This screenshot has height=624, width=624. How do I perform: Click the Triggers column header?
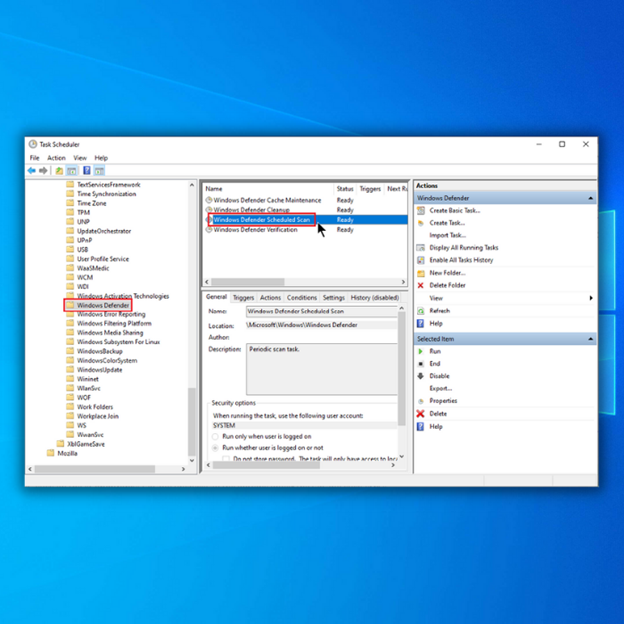pyautogui.click(x=370, y=189)
